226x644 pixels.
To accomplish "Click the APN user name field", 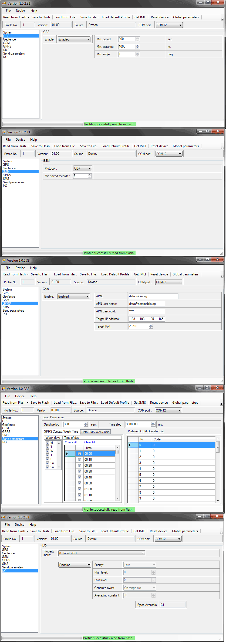I will pos(147,304).
